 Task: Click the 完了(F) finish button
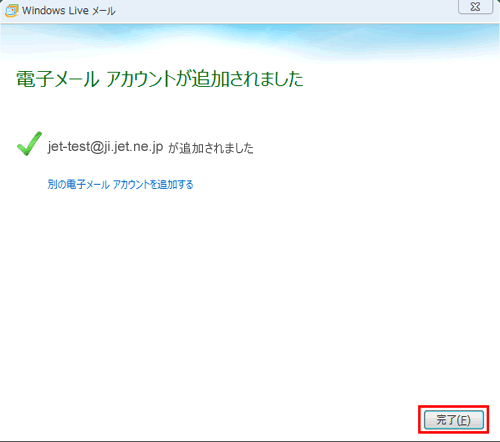pos(454,420)
